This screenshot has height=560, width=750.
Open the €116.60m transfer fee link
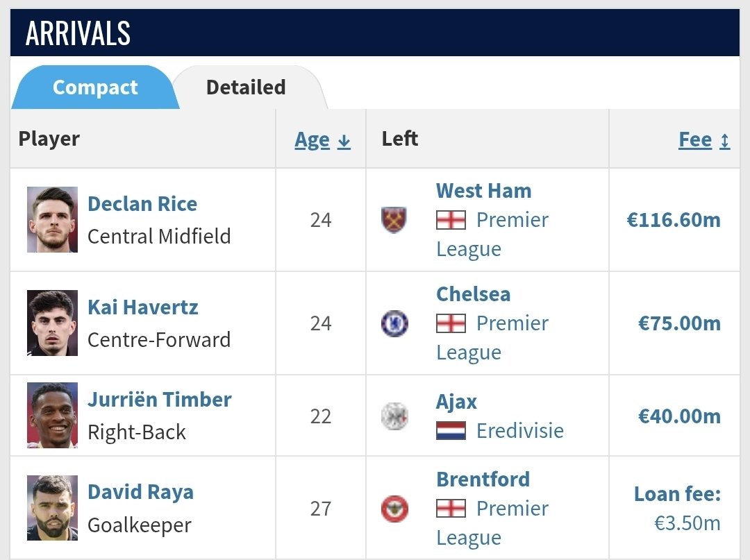click(x=674, y=220)
